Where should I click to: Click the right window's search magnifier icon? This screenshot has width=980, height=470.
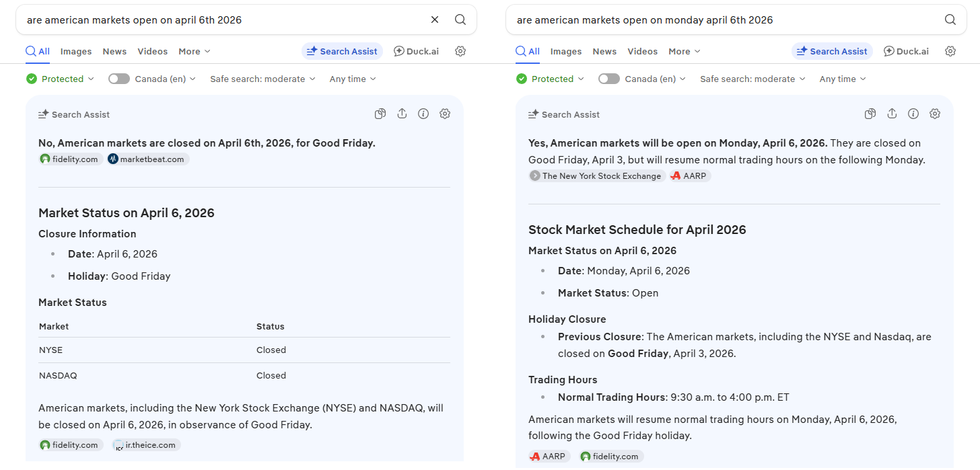coord(950,19)
